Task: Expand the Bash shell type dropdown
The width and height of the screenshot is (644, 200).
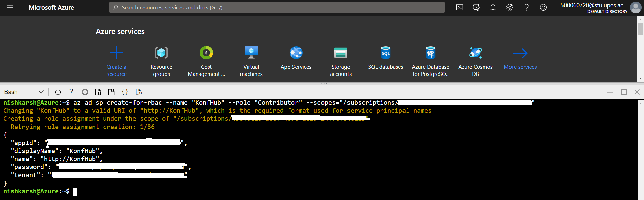Action: tap(24, 92)
